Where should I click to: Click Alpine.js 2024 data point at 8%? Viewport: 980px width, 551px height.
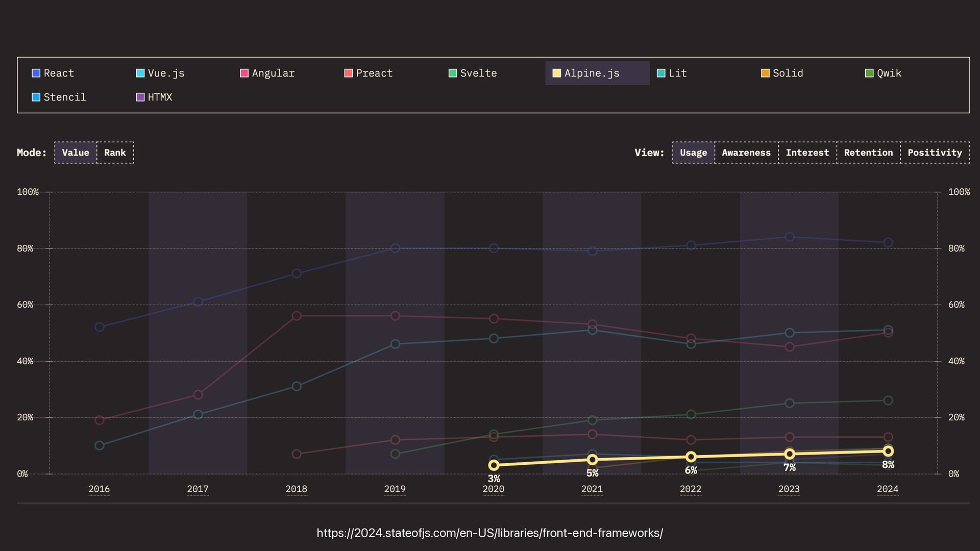point(888,451)
